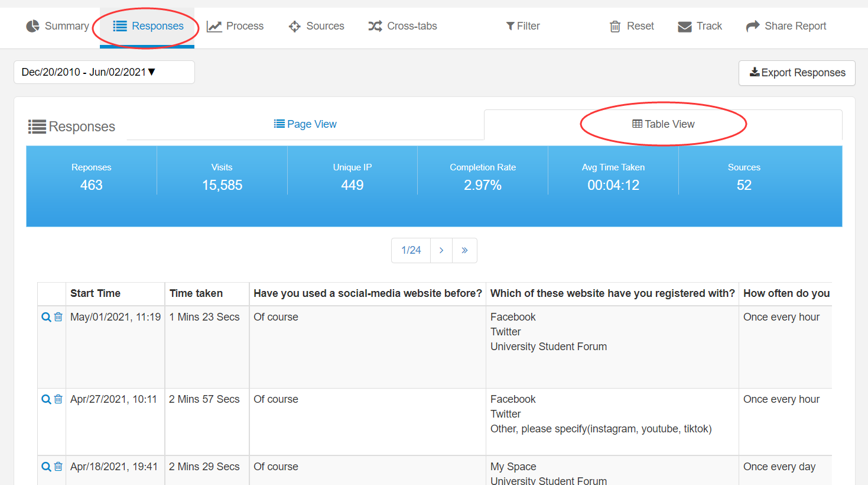Go to next page of responses
Screen dimensions: 868x485
pos(441,250)
